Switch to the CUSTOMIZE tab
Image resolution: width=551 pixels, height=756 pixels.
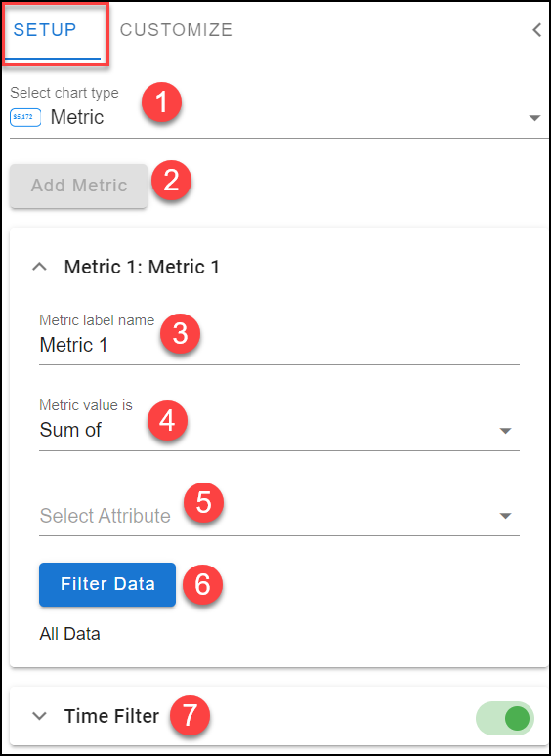coord(176,30)
